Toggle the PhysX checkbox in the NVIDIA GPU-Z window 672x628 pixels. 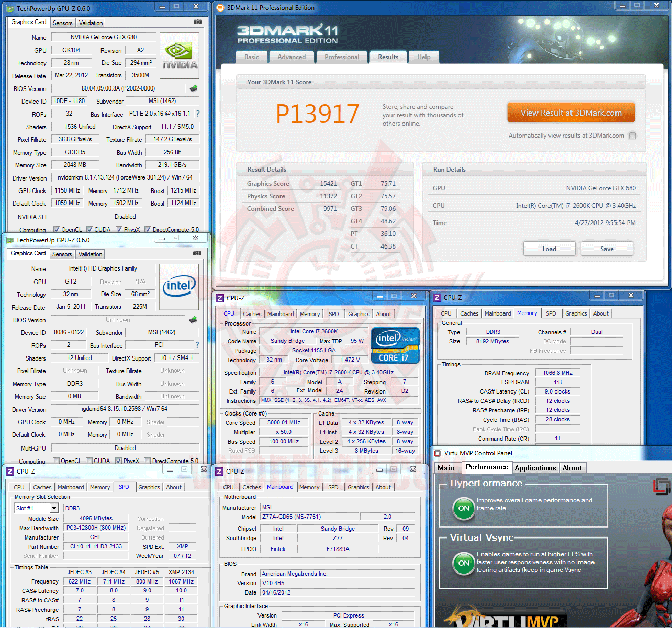pyautogui.click(x=119, y=230)
